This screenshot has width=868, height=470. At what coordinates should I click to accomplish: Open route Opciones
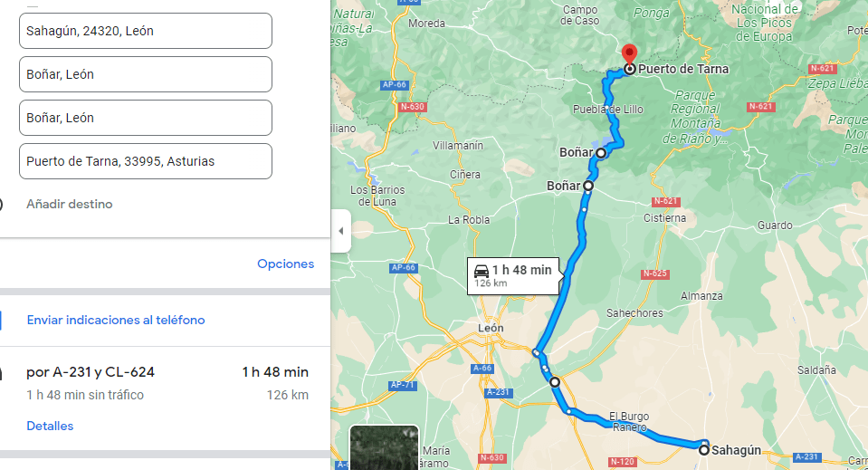click(x=286, y=264)
